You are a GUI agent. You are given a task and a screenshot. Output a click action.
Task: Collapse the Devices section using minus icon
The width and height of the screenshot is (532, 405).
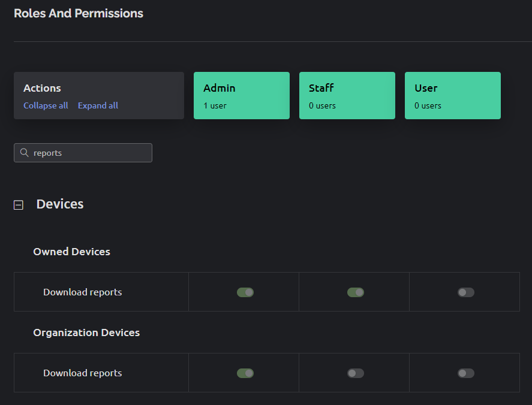19,205
